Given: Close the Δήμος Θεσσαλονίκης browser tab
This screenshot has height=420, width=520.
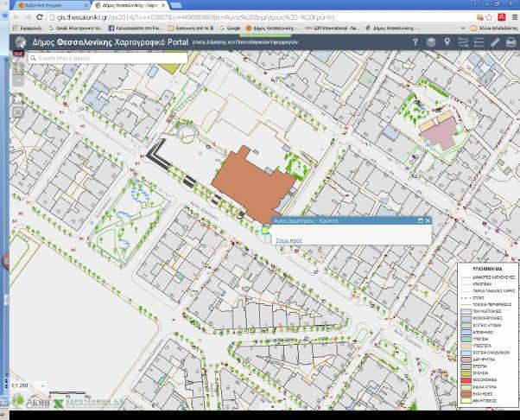Looking at the screenshot, I should coord(163,5).
